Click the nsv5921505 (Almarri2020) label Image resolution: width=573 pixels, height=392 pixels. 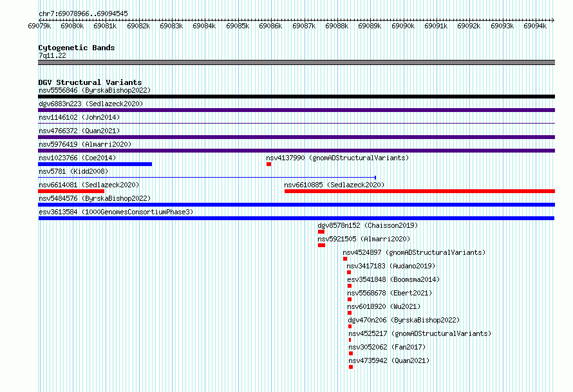pos(364,239)
